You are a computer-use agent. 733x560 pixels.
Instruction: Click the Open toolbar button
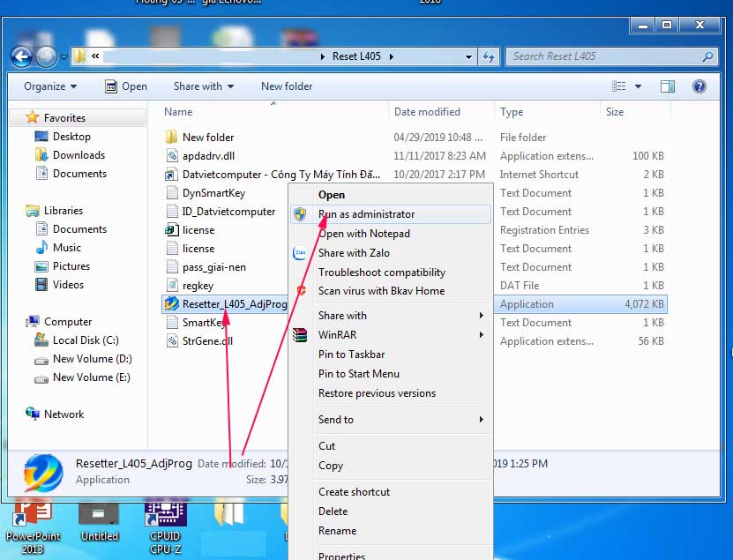[x=126, y=86]
